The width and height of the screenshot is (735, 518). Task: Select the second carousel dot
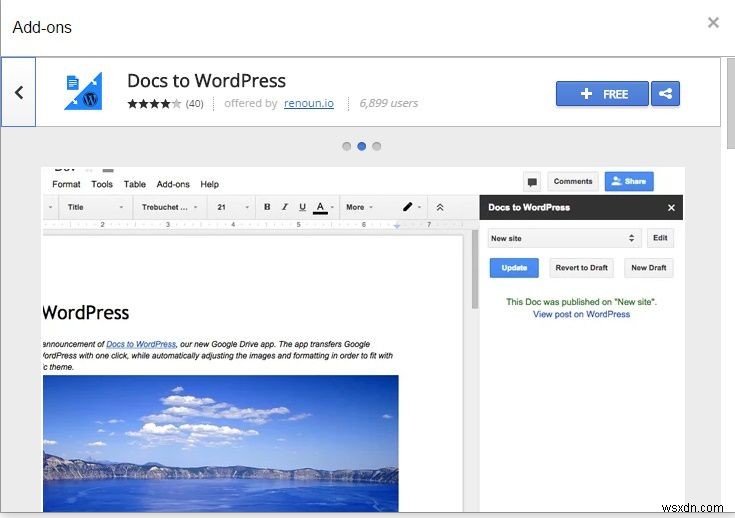click(x=361, y=146)
